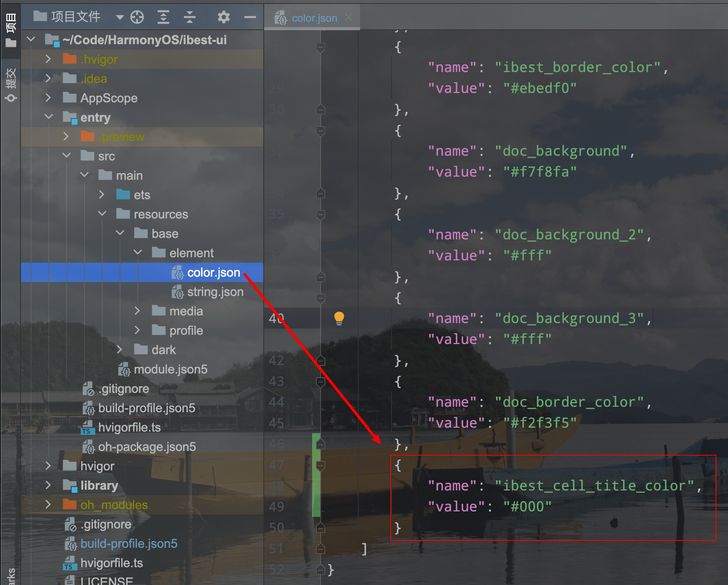Expand the dark folder
This screenshot has width=728, height=585.
click(x=119, y=349)
